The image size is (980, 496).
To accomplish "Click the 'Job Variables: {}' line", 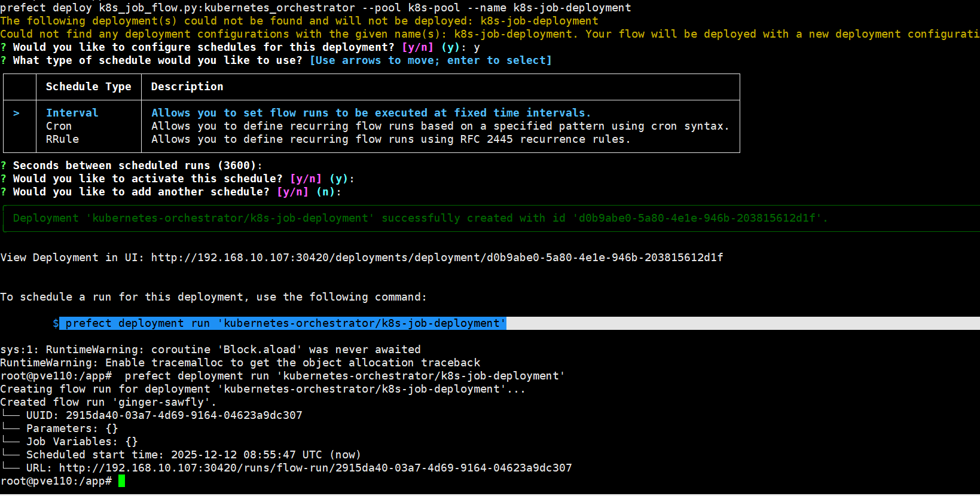I will tap(82, 442).
